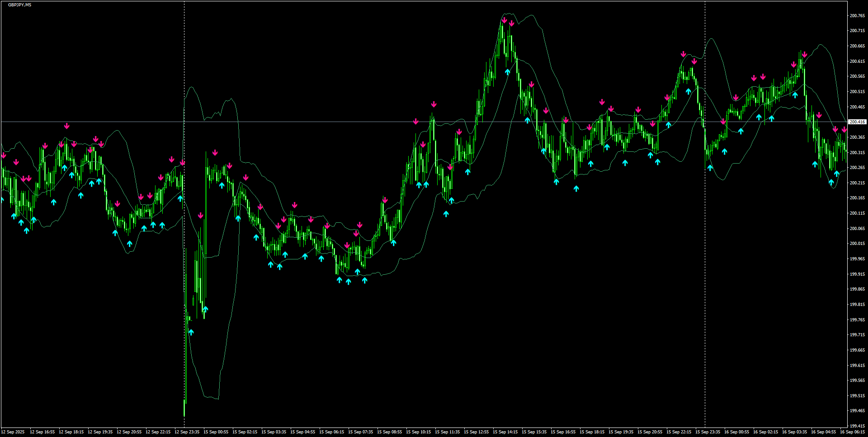Screen dimensions: 868x437
Task: Click the pink sell arrow above the 15 Sep 10:15 swing high
Action: tap(434, 104)
